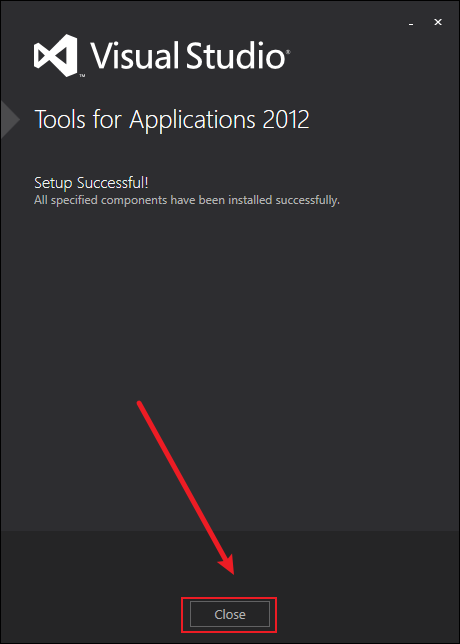This screenshot has width=460, height=644.
Task: Click the red arrow's arrowhead above Close
Action: 227,564
